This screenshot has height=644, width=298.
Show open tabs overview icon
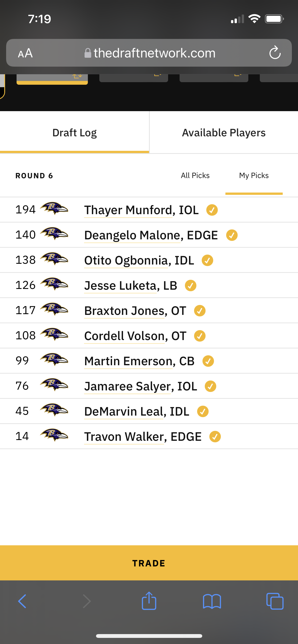click(275, 601)
